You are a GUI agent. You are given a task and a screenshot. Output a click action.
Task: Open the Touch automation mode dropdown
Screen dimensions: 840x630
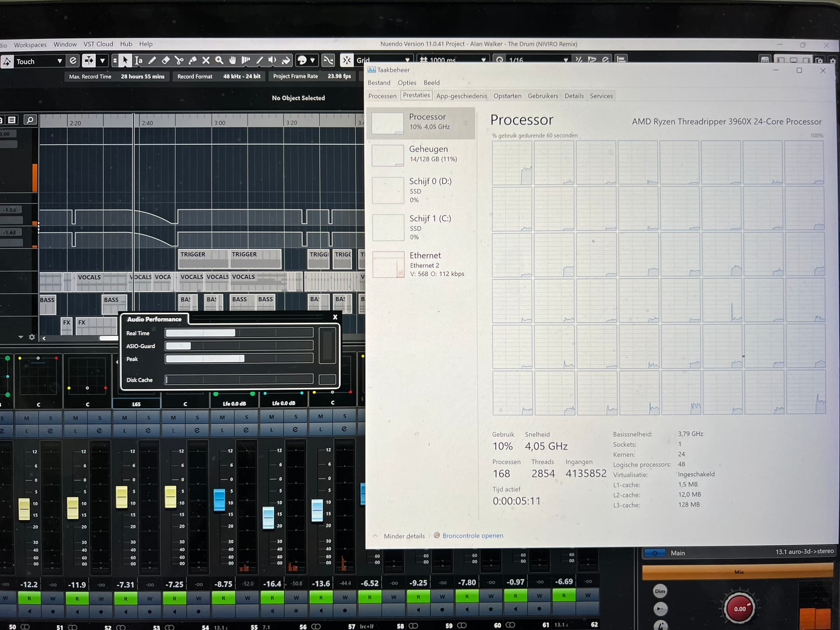(59, 61)
